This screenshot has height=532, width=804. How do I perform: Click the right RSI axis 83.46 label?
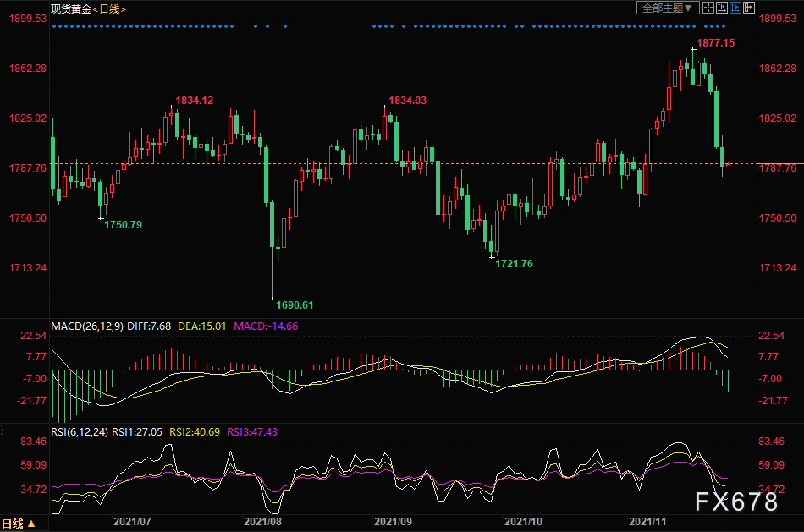tap(772, 442)
